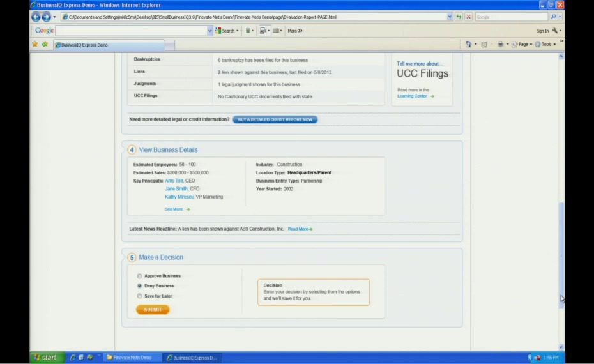Image resolution: width=594 pixels, height=364 pixels.
Task: Go forward with the browser Forward arrow
Action: (46, 17)
